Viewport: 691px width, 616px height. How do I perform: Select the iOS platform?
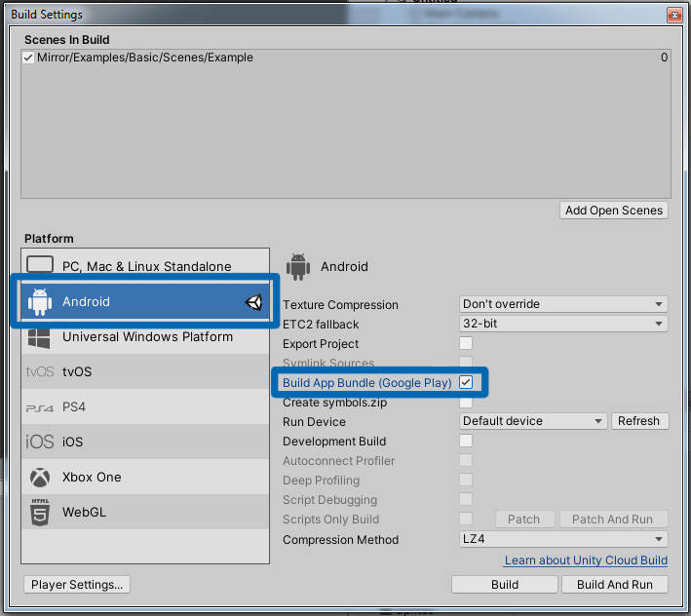point(145,442)
